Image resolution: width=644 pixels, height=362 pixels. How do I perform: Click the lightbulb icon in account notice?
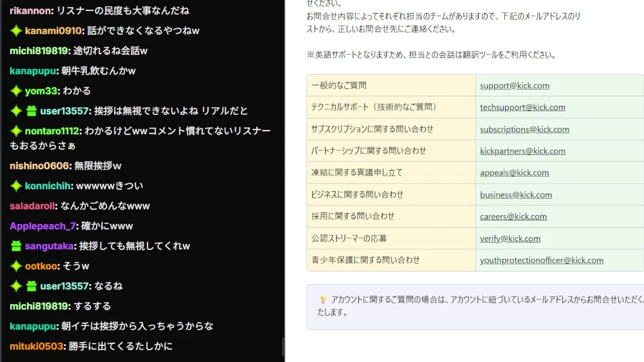[x=323, y=300]
